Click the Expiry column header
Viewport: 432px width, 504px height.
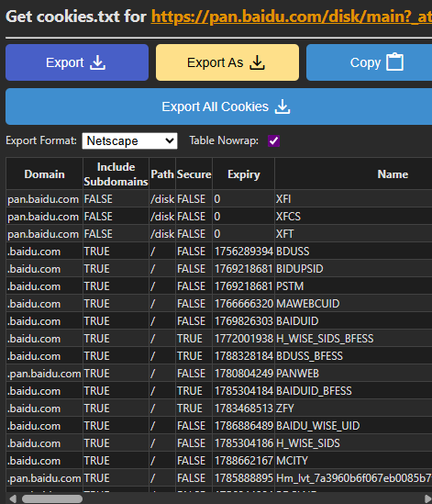click(x=243, y=174)
